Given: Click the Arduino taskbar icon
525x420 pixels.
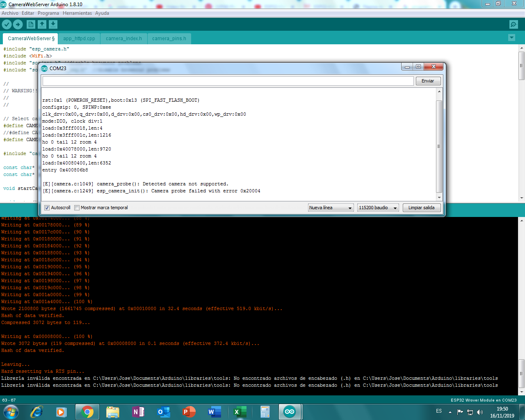Looking at the screenshot, I should coord(290,411).
